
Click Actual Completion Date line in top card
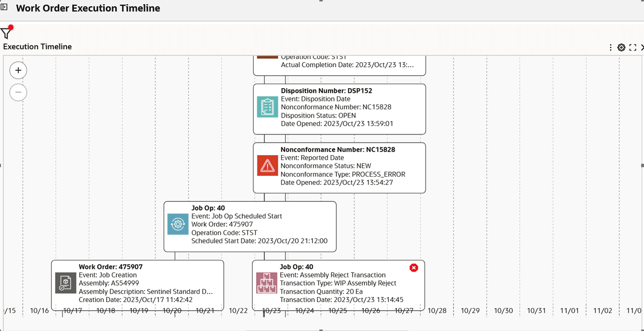coord(347,65)
